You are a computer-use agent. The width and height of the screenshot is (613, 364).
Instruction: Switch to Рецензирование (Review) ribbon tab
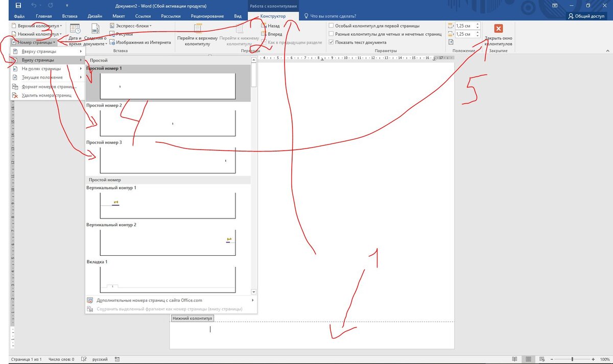point(207,16)
